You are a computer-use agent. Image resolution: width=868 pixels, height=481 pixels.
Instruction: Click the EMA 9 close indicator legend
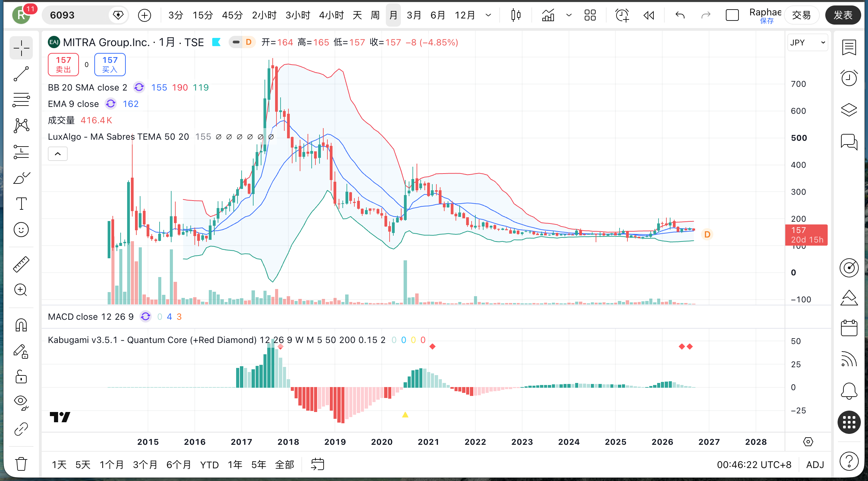pyautogui.click(x=73, y=104)
